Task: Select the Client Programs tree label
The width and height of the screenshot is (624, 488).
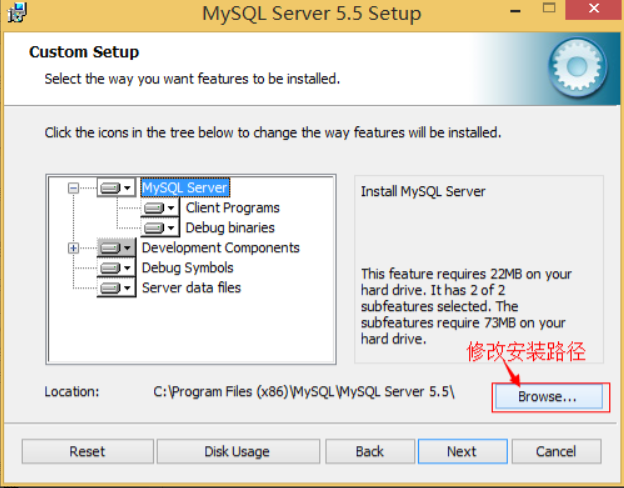Action: point(232,208)
